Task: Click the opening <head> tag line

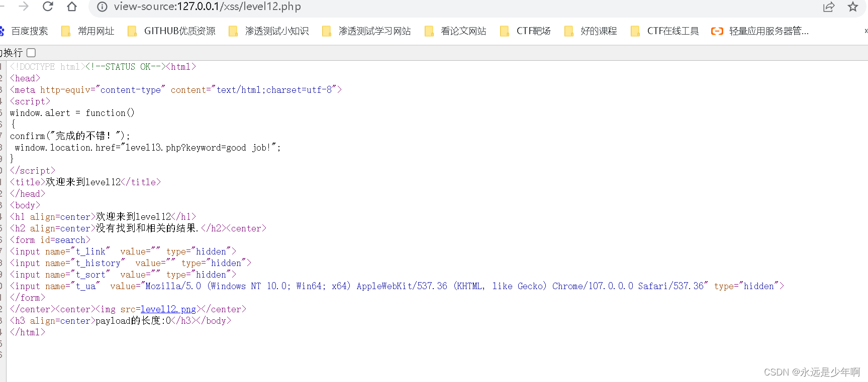Action: [25, 78]
